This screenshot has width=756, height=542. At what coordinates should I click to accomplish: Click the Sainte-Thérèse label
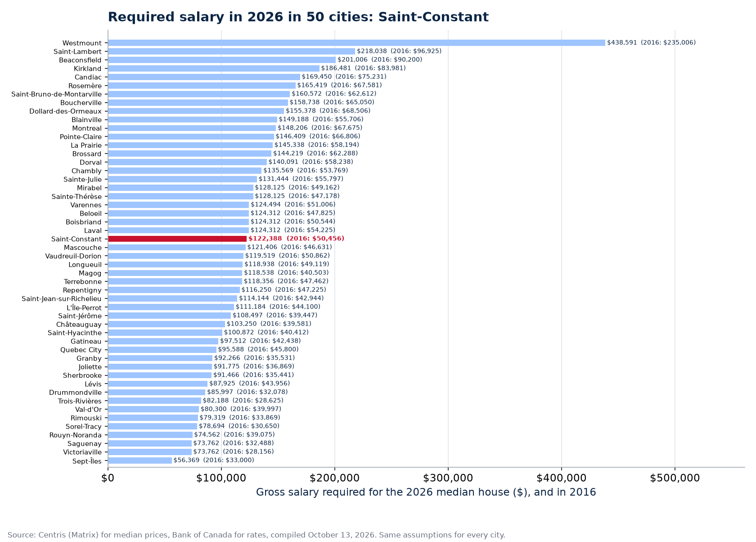click(77, 197)
